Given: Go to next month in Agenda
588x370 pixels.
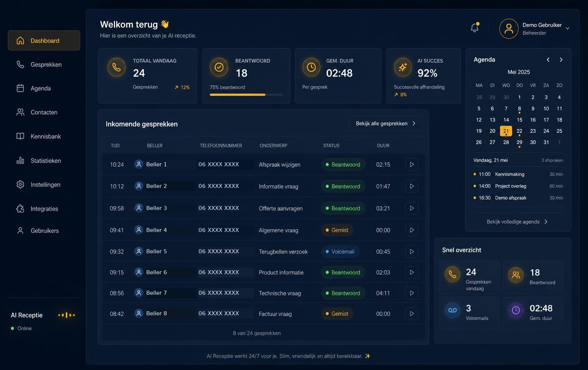Looking at the screenshot, I should coord(561,59).
